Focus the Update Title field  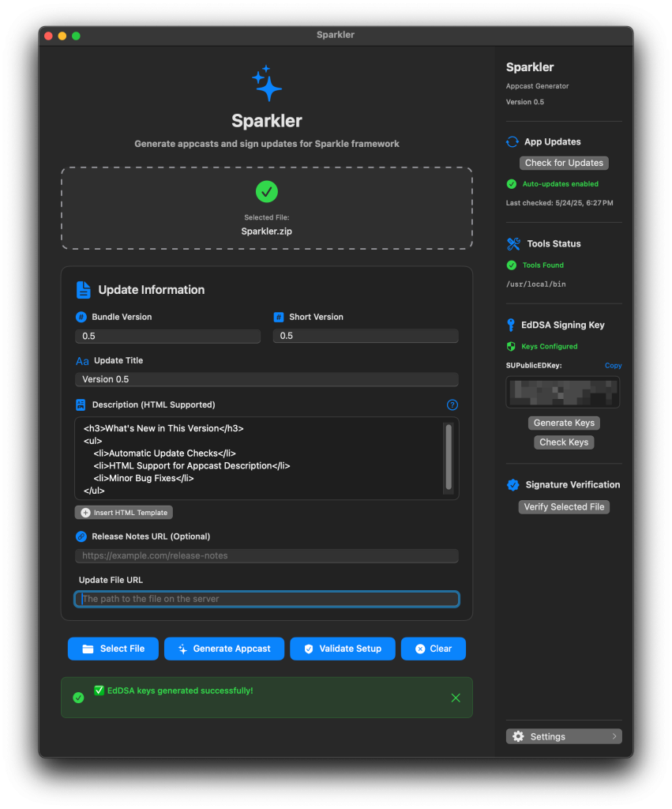coord(267,380)
